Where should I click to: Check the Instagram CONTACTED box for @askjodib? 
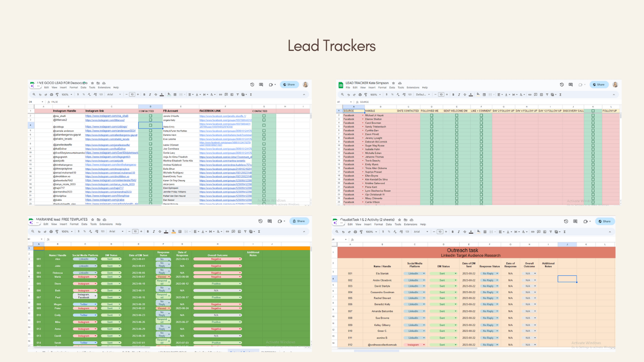(x=151, y=161)
